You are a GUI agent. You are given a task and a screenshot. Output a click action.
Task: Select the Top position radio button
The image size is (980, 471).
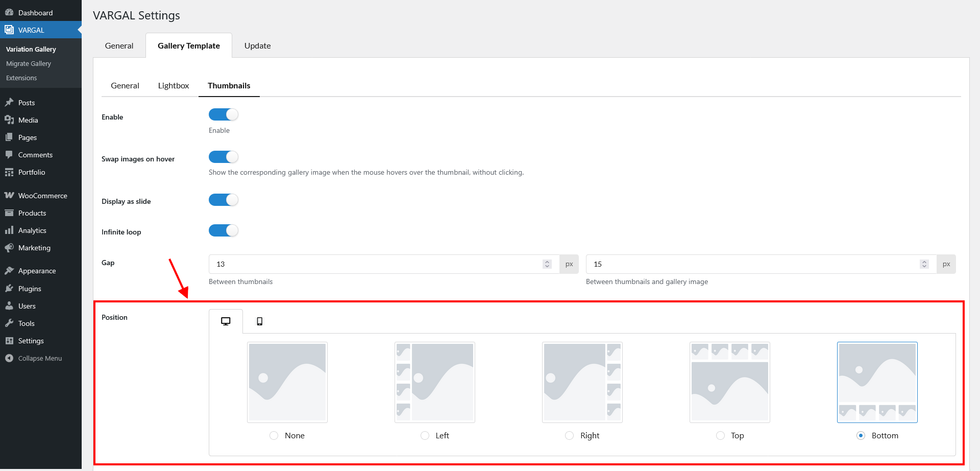pos(720,435)
